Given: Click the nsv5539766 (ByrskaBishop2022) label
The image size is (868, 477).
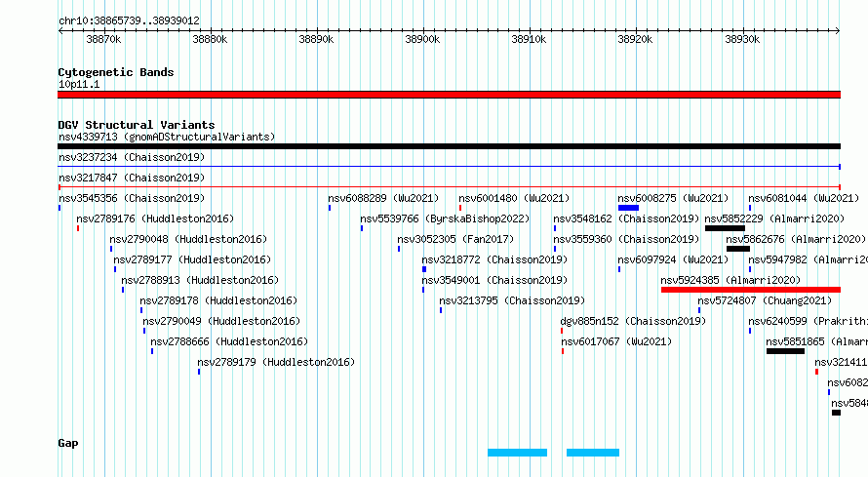Looking at the screenshot, I should 445,219.
